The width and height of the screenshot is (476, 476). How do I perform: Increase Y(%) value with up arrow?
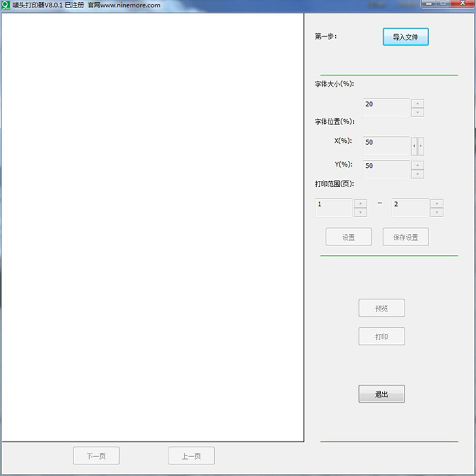tap(418, 165)
